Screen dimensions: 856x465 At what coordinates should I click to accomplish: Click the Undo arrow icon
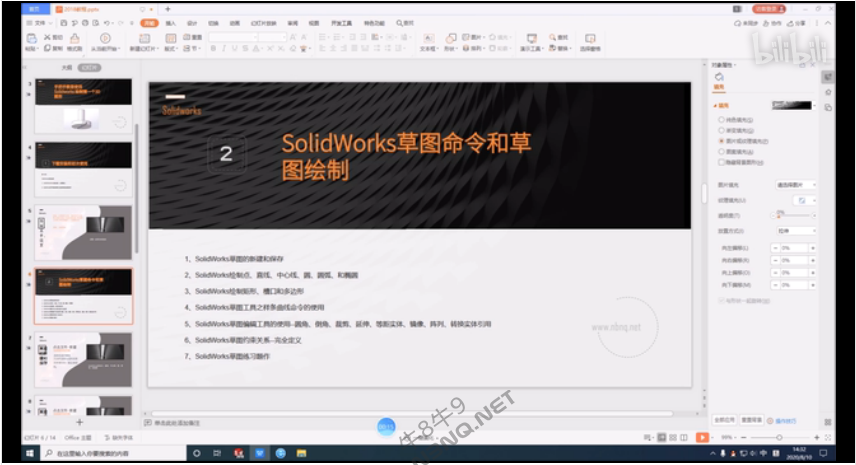pos(108,23)
